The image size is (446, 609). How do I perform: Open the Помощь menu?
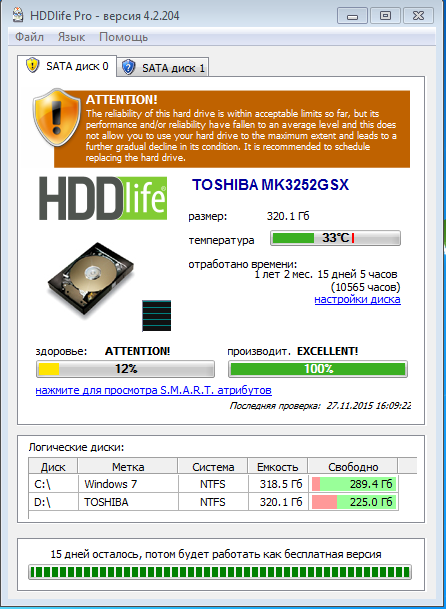coord(124,37)
